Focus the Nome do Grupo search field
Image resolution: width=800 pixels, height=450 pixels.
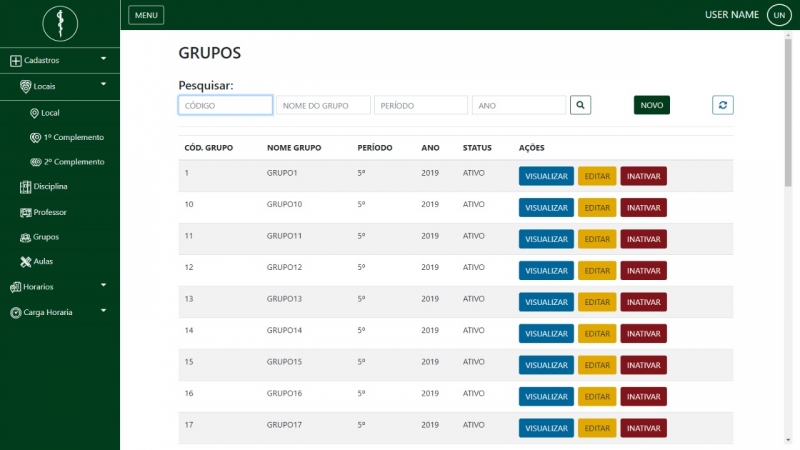[323, 105]
